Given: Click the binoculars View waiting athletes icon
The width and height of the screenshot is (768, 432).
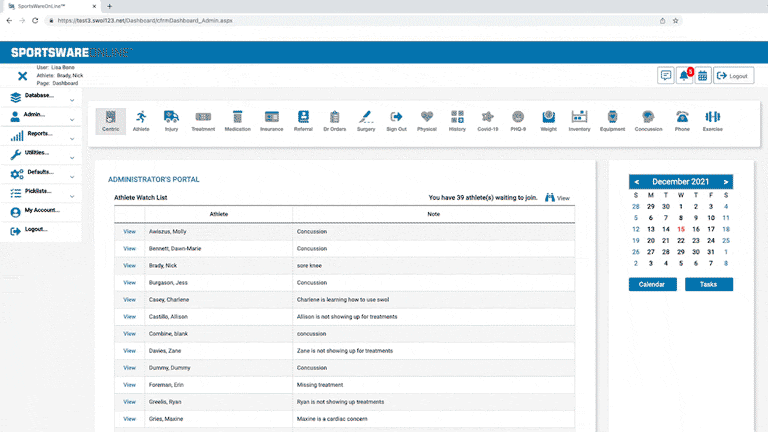Looking at the screenshot, I should (550, 197).
